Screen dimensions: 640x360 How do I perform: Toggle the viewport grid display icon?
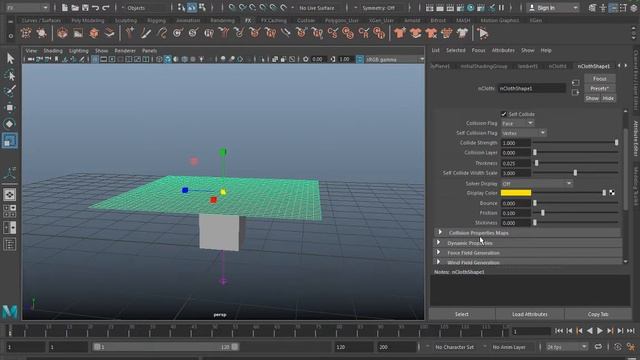(95, 60)
